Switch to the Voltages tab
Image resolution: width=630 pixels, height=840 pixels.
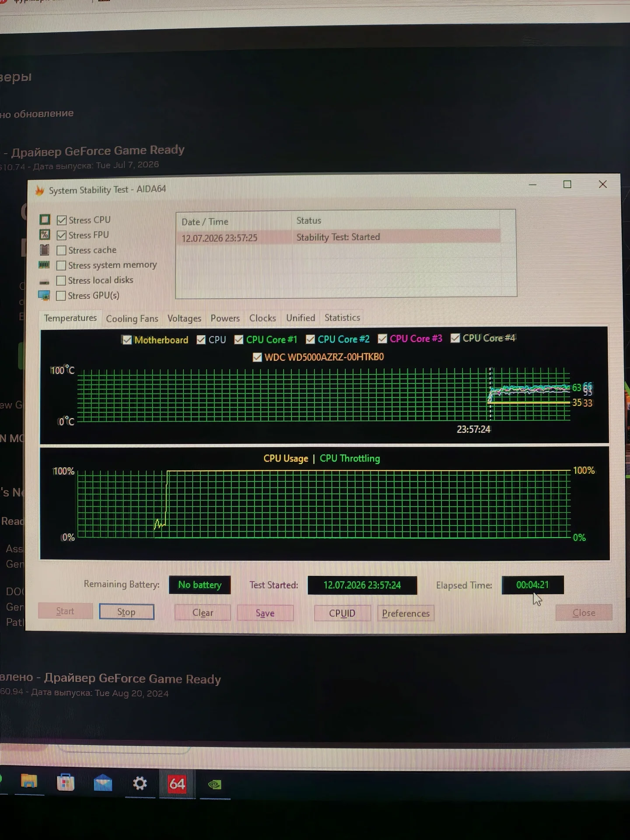184,318
